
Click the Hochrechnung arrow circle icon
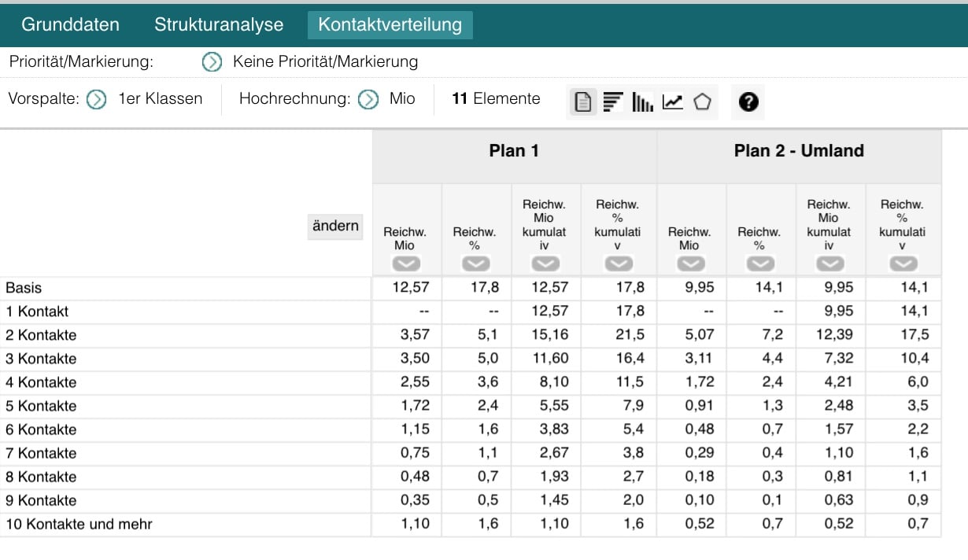[x=368, y=99]
